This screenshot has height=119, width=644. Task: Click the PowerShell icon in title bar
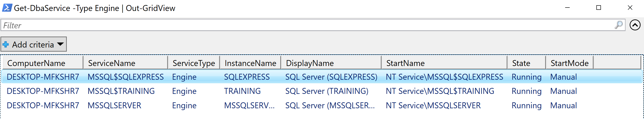[7, 8]
